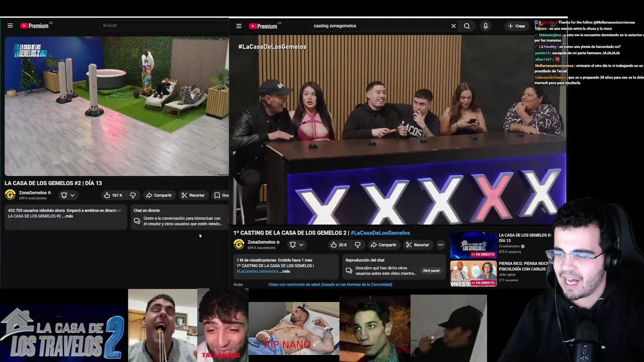Clip the DÍA 13 video with Recortar
This screenshot has height=362, width=644.
click(193, 195)
